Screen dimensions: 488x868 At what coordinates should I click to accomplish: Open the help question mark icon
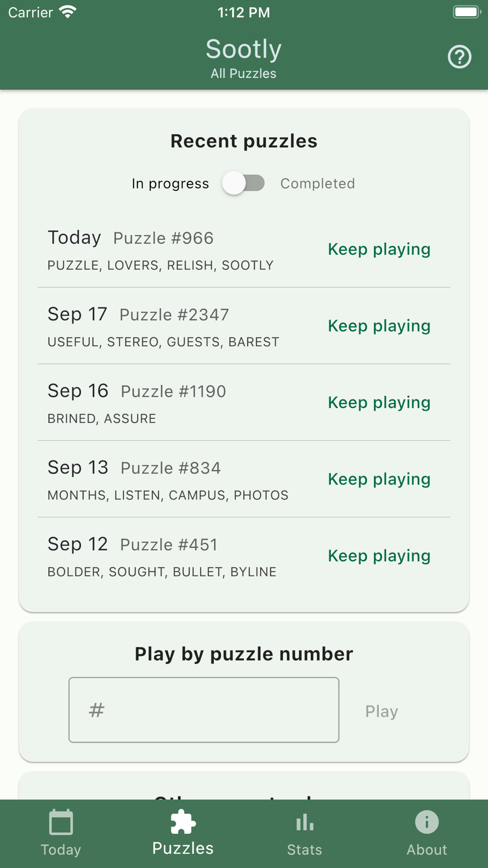point(459,57)
